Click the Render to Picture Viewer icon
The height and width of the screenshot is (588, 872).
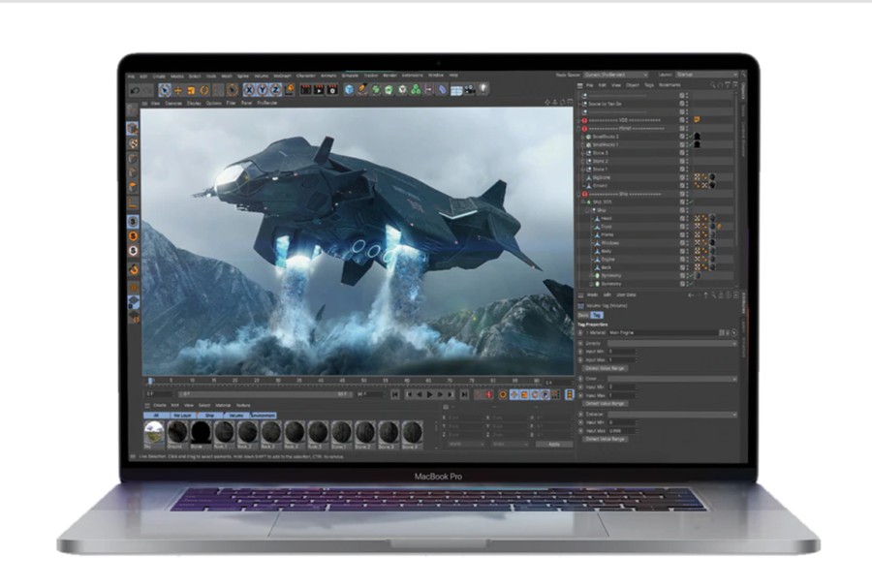tap(319, 89)
